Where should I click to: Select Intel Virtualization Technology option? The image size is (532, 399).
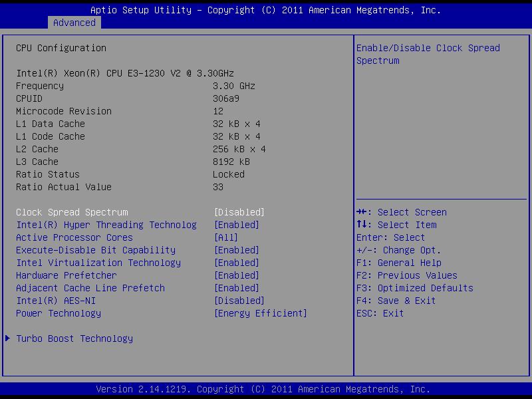(x=98, y=263)
